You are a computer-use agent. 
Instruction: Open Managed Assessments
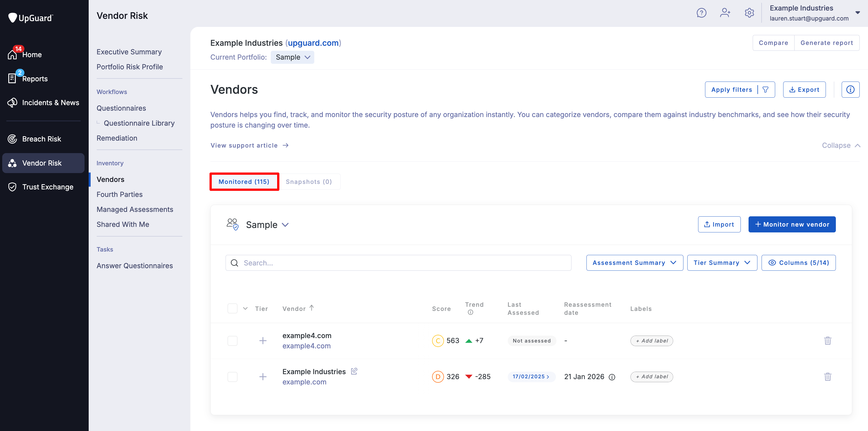click(x=135, y=209)
